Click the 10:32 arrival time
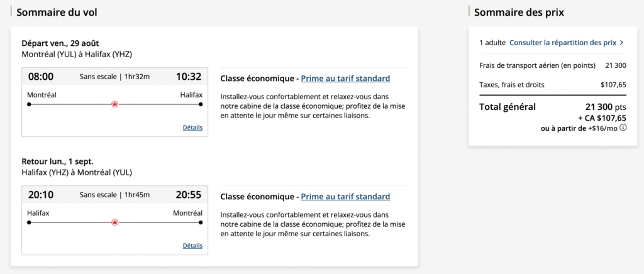This screenshot has height=274, width=644. (x=188, y=77)
